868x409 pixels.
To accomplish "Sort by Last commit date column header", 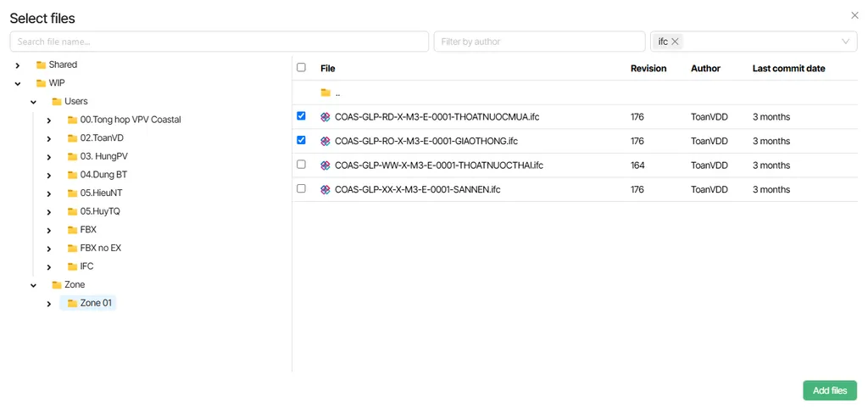I will [x=788, y=69].
